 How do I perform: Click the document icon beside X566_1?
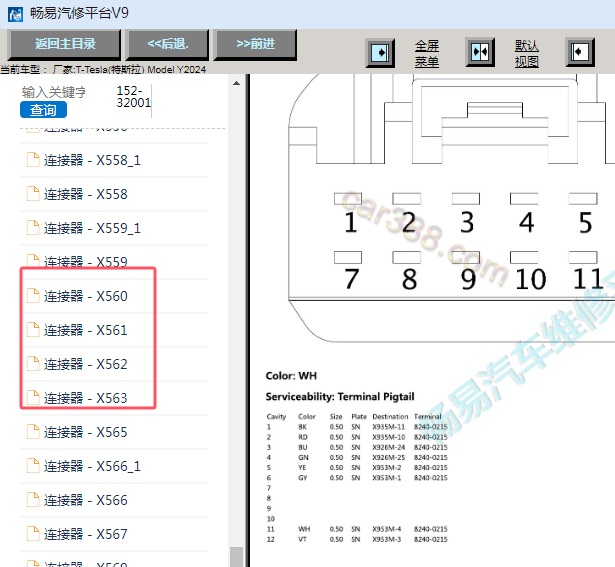(x=33, y=465)
